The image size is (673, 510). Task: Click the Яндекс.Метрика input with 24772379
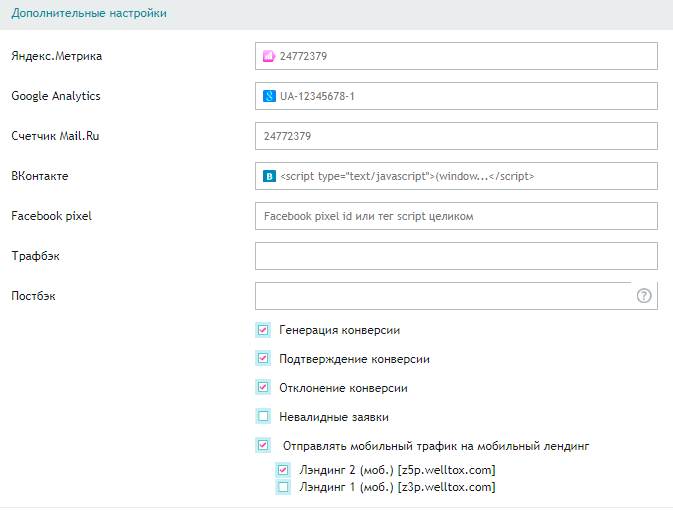[460, 56]
